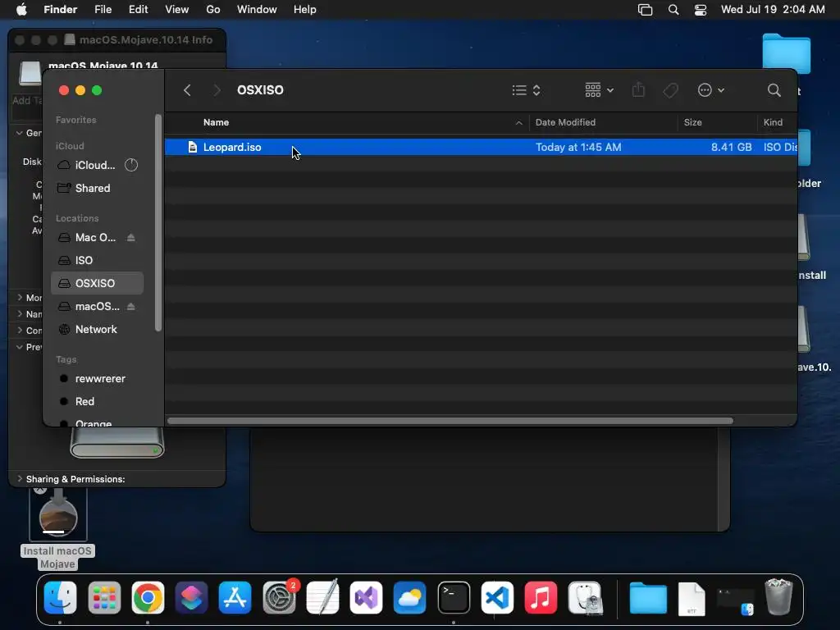Open Music app from the Dock
The image size is (840, 630).
(541, 597)
